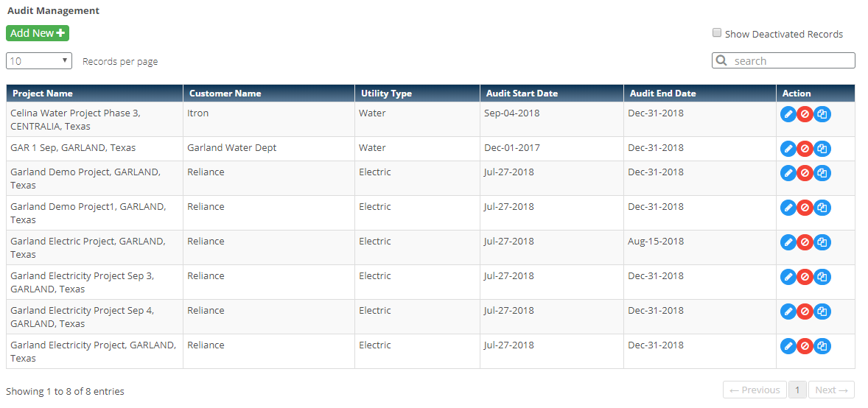Deactivate the GAR 1 Sep audit record
The height and width of the screenshot is (408, 868).
coord(805,149)
